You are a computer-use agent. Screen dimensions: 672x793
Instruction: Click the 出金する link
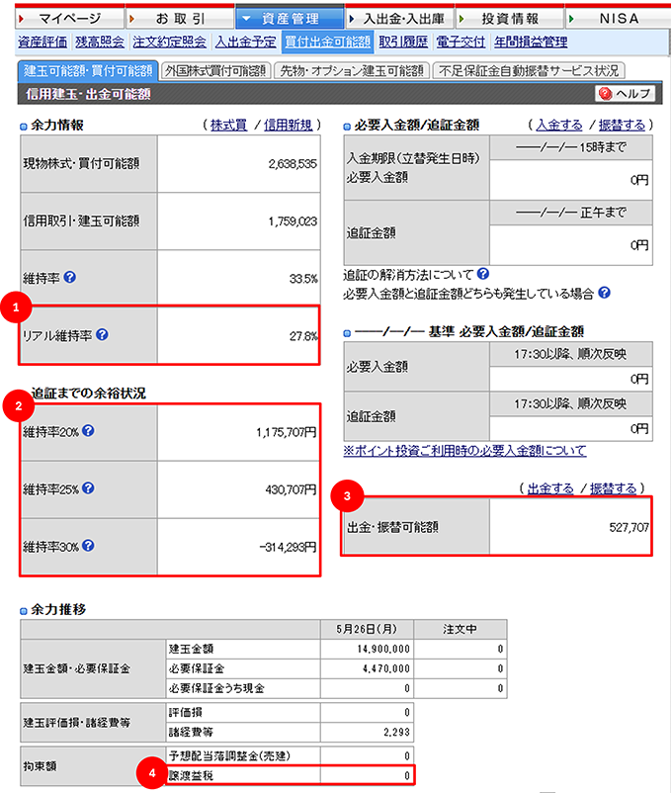pyautogui.click(x=548, y=488)
